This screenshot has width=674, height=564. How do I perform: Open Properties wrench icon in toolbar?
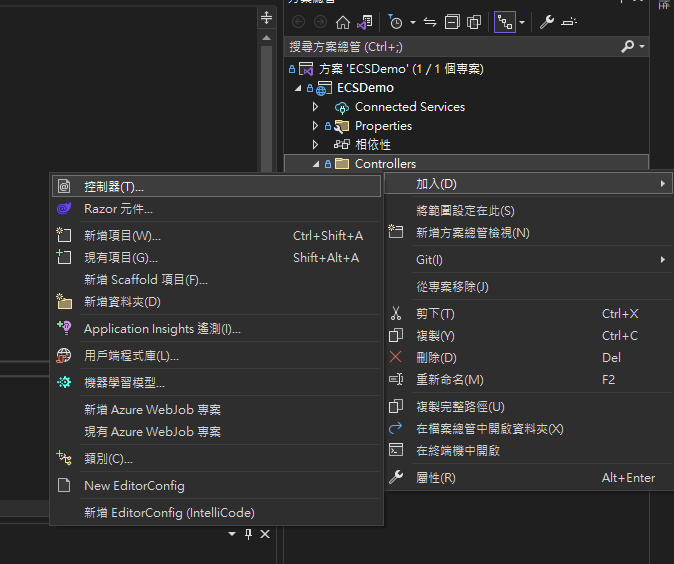pos(547,21)
